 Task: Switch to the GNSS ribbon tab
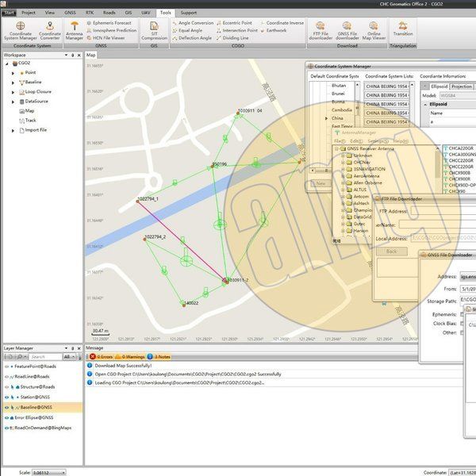coord(71,13)
